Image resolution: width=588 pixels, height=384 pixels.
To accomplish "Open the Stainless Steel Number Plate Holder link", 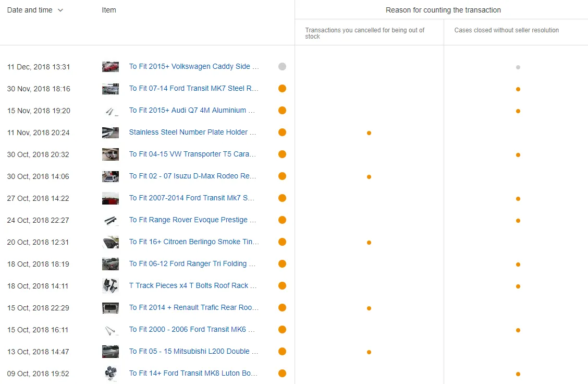I will pyautogui.click(x=192, y=132).
